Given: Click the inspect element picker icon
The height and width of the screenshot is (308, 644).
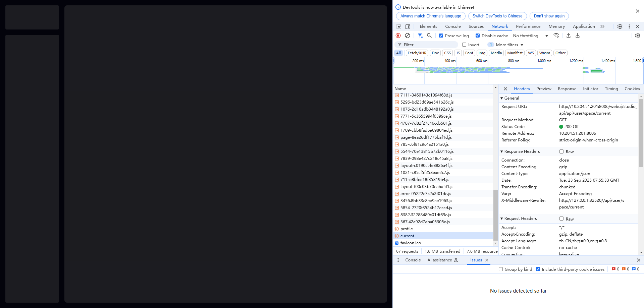Looking at the screenshot, I should [398, 26].
